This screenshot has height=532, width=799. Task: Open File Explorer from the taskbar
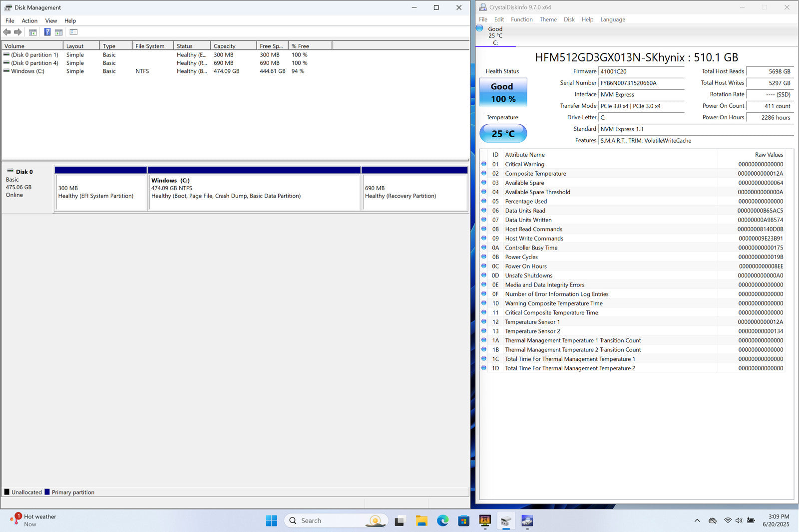[x=421, y=521]
